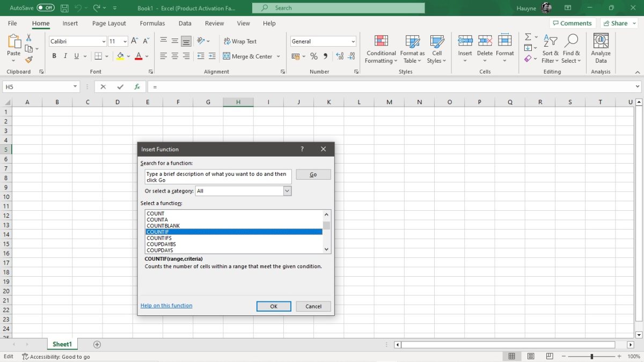The image size is (644, 362).
Task: Toggle bold formatting
Action: [54, 55]
